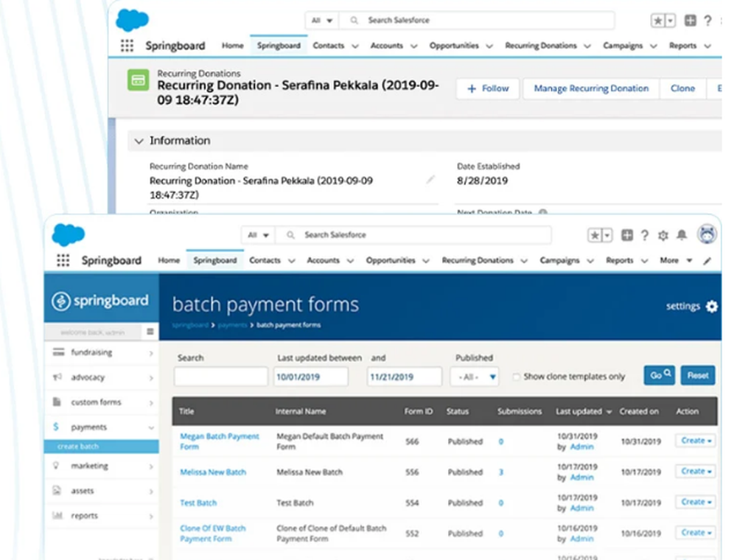Select the create batch sidebar item

click(x=102, y=447)
